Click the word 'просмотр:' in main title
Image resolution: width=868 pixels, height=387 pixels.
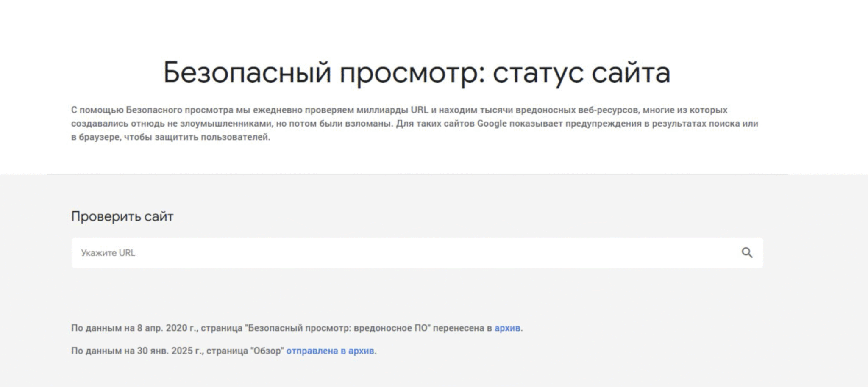[412, 72]
